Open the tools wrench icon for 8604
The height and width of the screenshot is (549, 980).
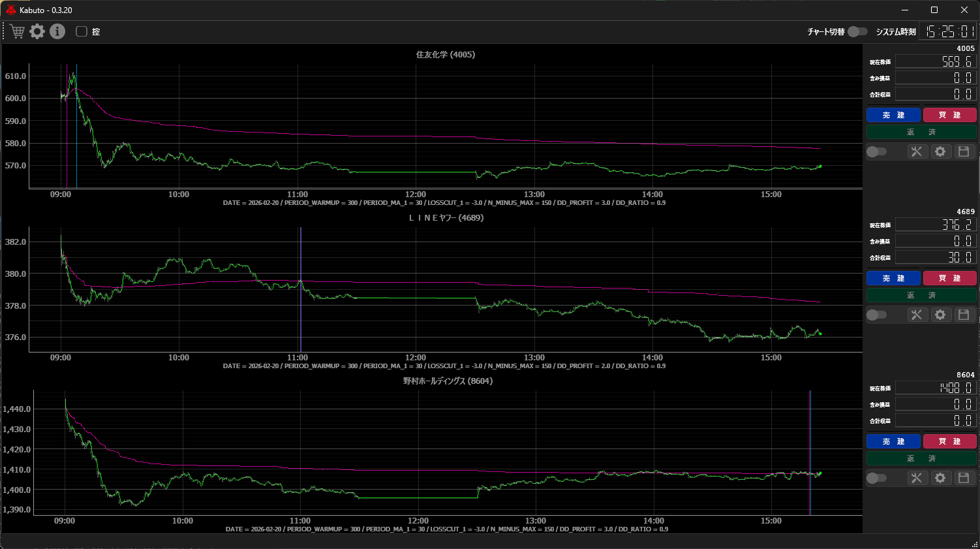[x=917, y=478]
